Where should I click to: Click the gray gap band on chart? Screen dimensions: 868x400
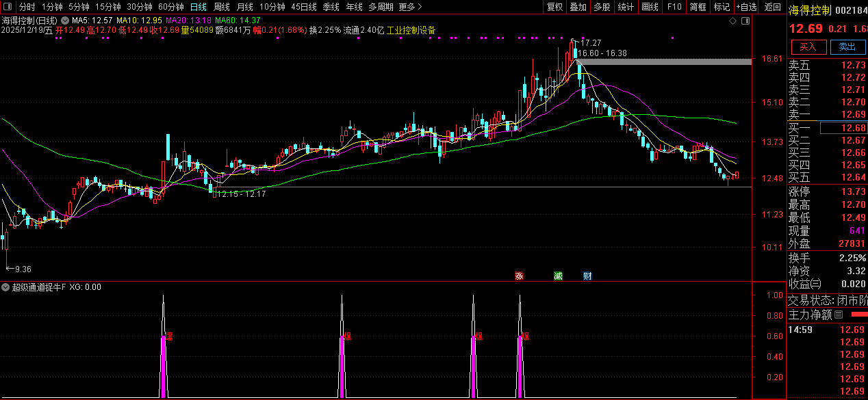[663, 62]
